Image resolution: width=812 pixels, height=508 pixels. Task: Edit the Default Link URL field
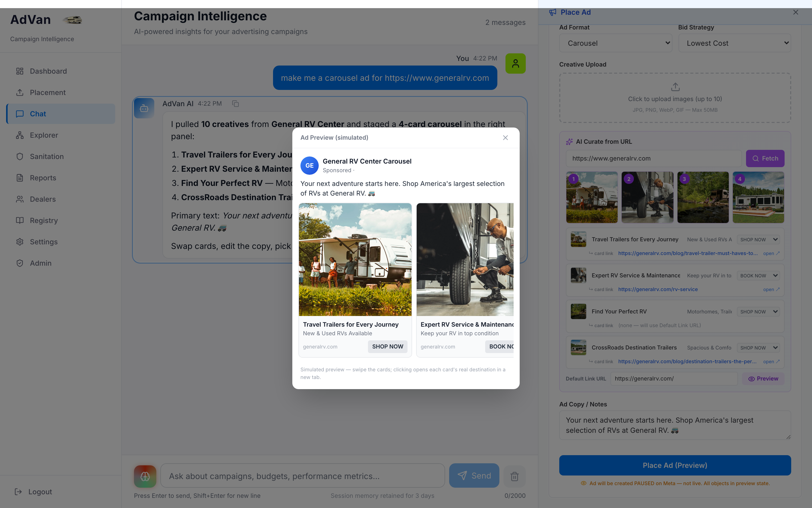click(674, 379)
